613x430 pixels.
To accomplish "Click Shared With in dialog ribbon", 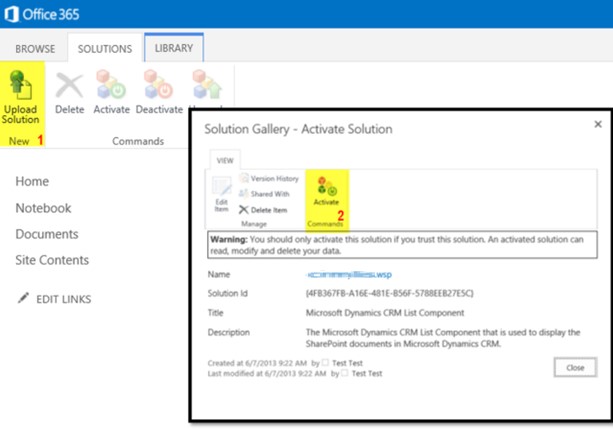I will click(265, 194).
